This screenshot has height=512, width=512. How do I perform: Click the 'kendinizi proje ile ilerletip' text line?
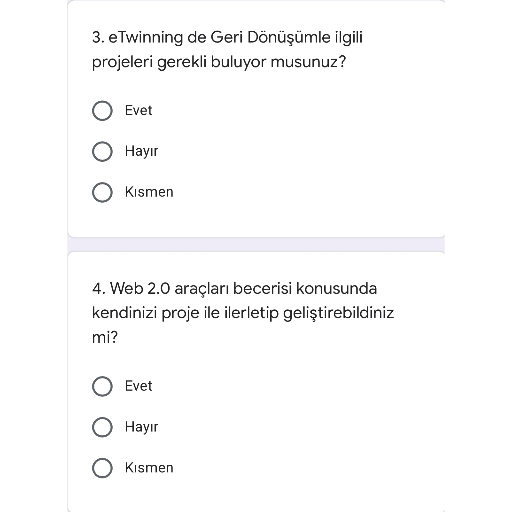click(x=185, y=313)
